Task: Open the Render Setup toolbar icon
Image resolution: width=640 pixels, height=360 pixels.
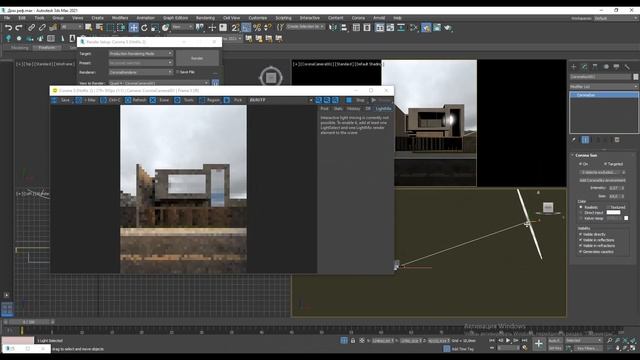Action: (426, 27)
